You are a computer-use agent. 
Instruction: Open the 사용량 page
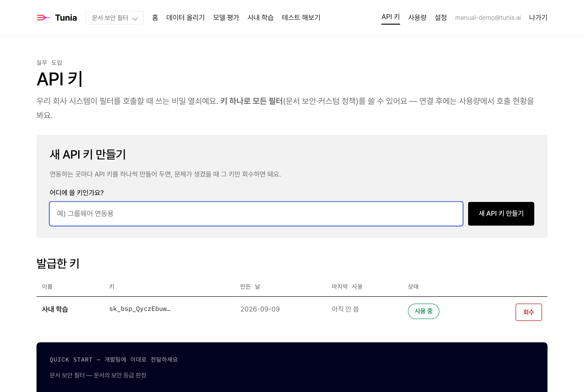coord(417,18)
